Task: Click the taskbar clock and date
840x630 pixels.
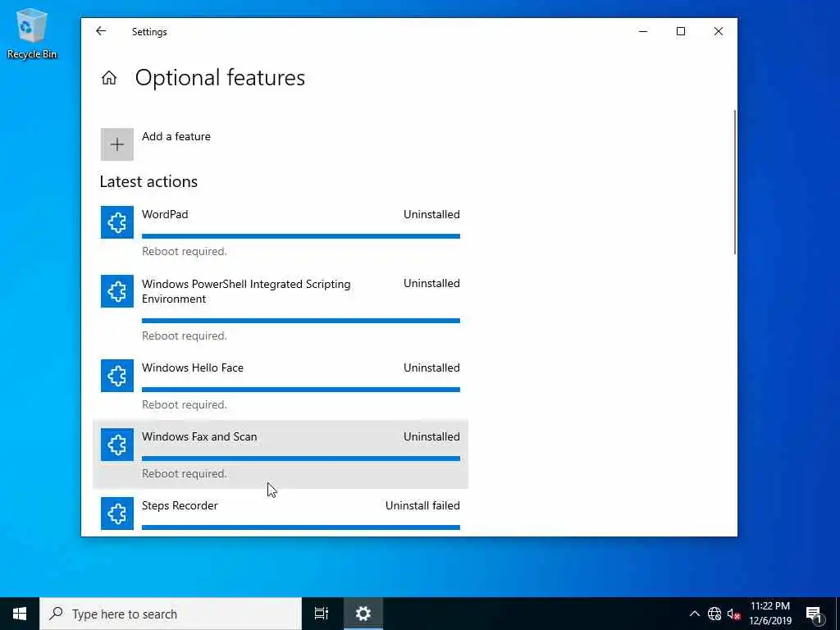Action: point(769,614)
